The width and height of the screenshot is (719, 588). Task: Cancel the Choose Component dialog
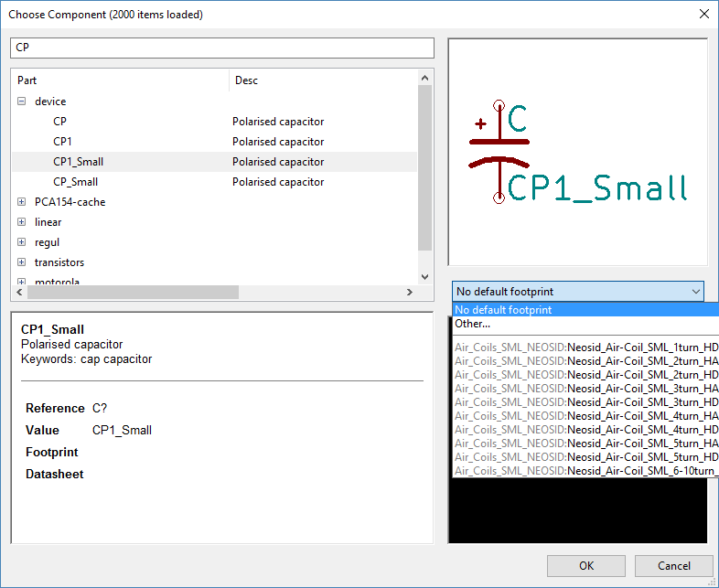(x=673, y=566)
